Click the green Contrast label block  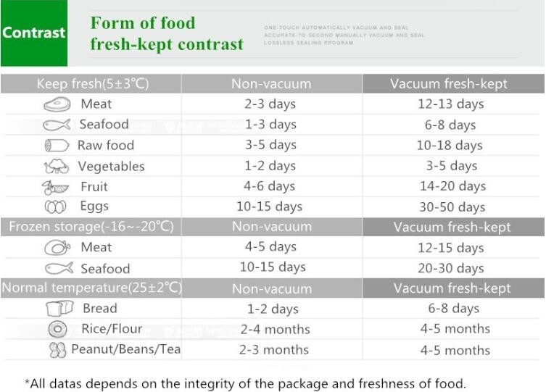[34, 33]
